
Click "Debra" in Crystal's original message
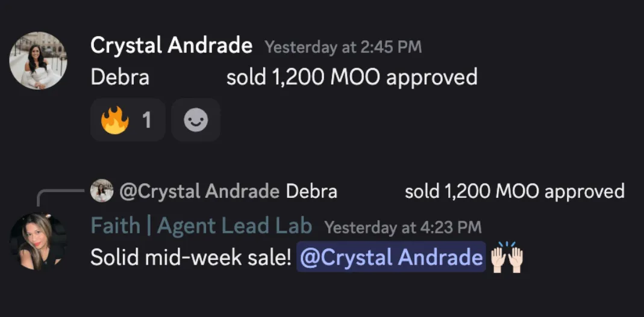click(x=120, y=77)
